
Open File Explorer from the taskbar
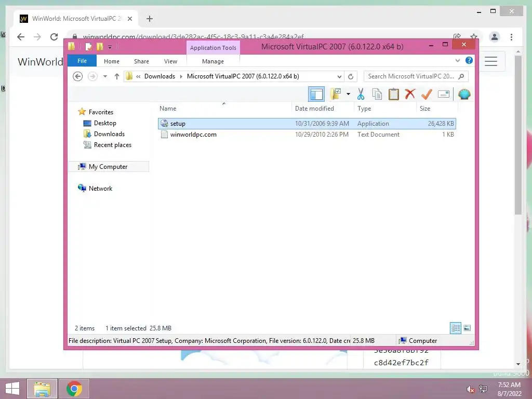tap(42, 389)
